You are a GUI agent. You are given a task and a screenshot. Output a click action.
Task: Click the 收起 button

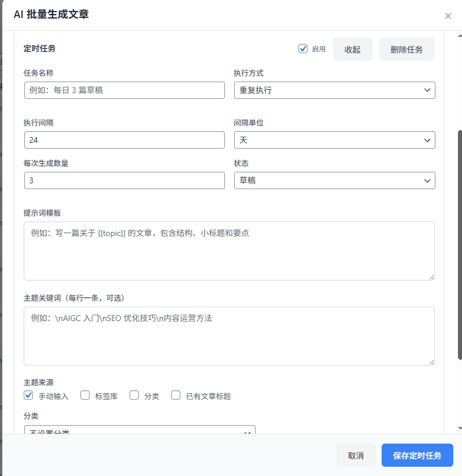[352, 50]
